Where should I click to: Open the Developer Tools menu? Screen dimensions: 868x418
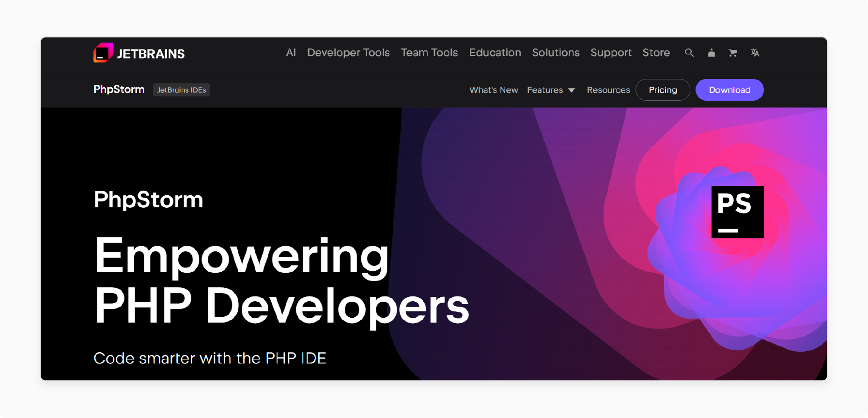(348, 53)
